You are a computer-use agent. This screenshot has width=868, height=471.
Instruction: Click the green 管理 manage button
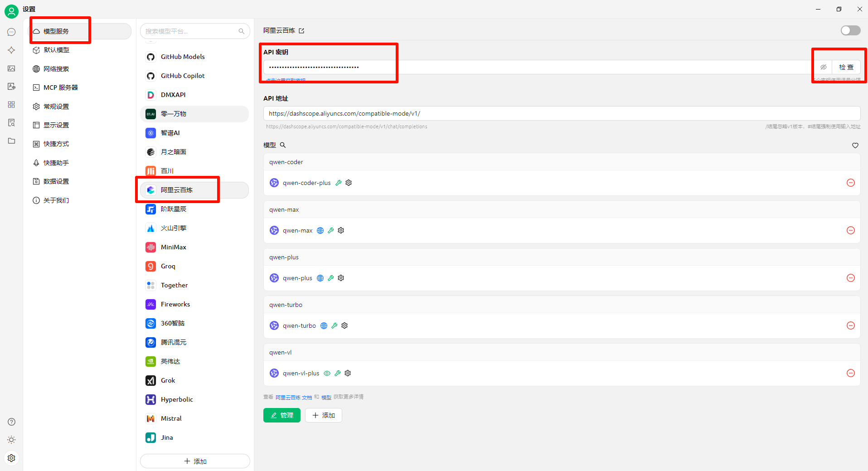pos(281,415)
